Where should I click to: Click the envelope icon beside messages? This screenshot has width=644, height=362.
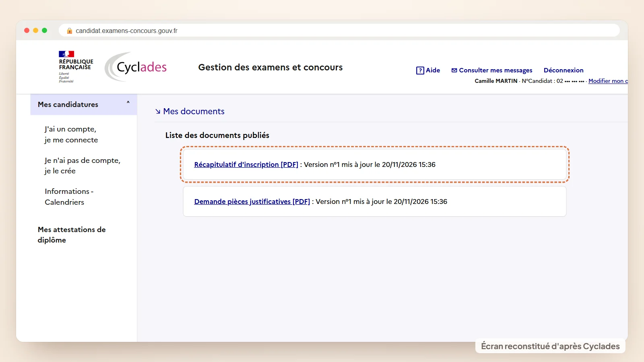tap(454, 70)
